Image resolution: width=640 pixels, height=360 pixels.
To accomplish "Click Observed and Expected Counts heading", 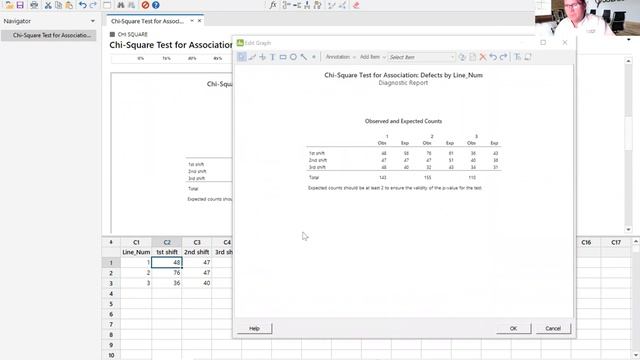I will coord(403,121).
